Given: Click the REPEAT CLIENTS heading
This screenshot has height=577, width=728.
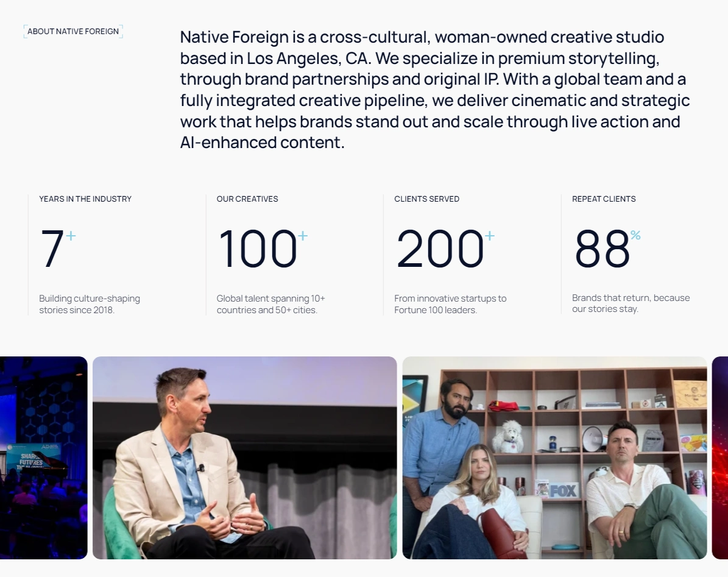Looking at the screenshot, I should pos(604,199).
